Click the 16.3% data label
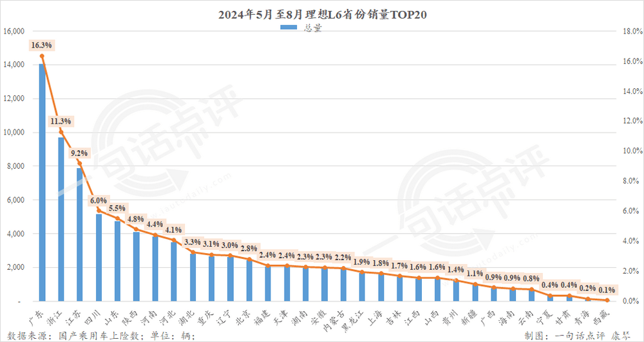This screenshot has height=342, width=644. pos(41,46)
